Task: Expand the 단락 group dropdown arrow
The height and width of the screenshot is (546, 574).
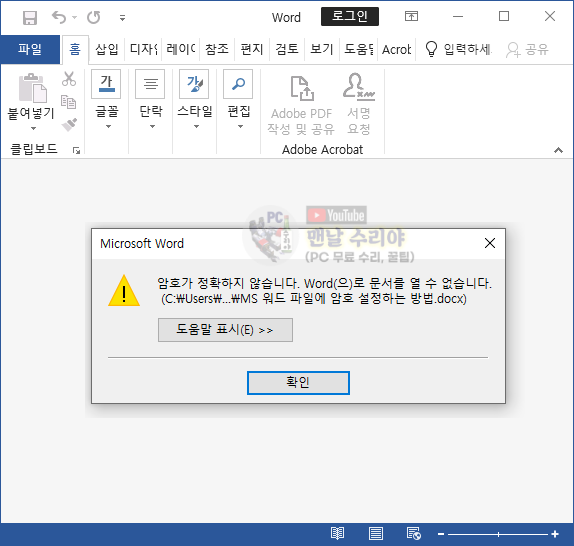Action: coord(152,127)
